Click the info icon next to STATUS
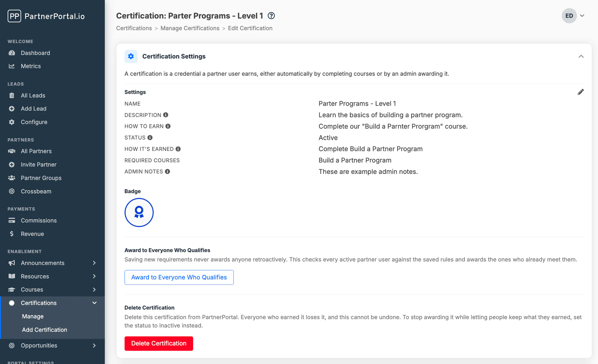Image resolution: width=598 pixels, height=364 pixels. pos(150,138)
